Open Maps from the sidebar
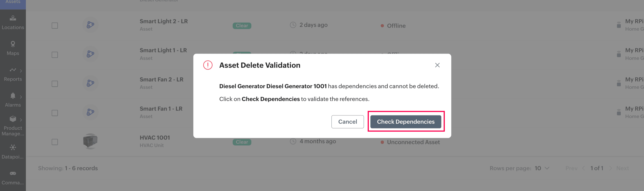Image resolution: width=644 pixels, height=191 pixels. tap(13, 48)
